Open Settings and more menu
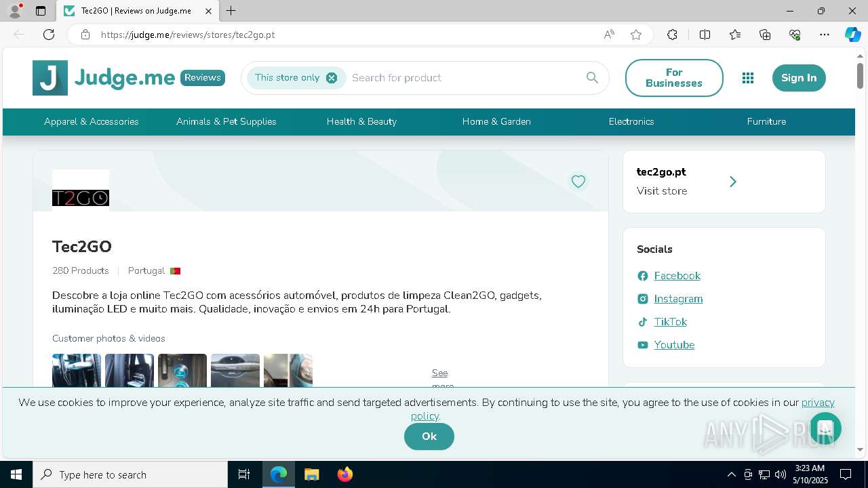This screenshot has height=488, width=868. tap(825, 35)
